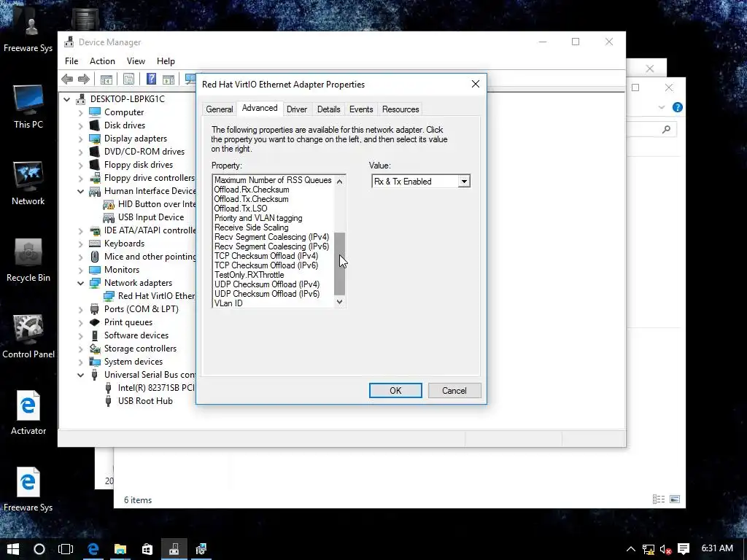
Task: Expand the System devices node
Action: pyautogui.click(x=80, y=362)
